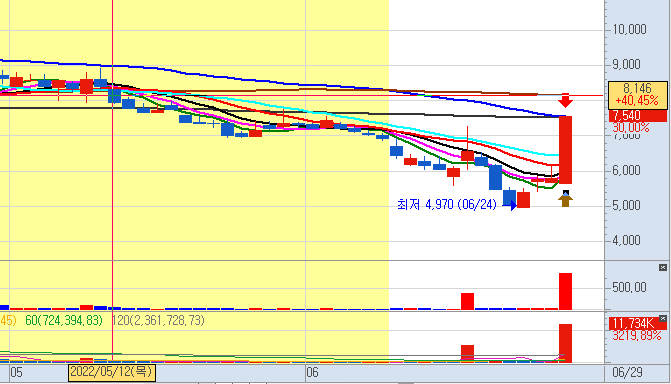Screen dimensions: 671x384
Task: Select the 최저 4,970 (06/24) label
Action: [447, 205]
